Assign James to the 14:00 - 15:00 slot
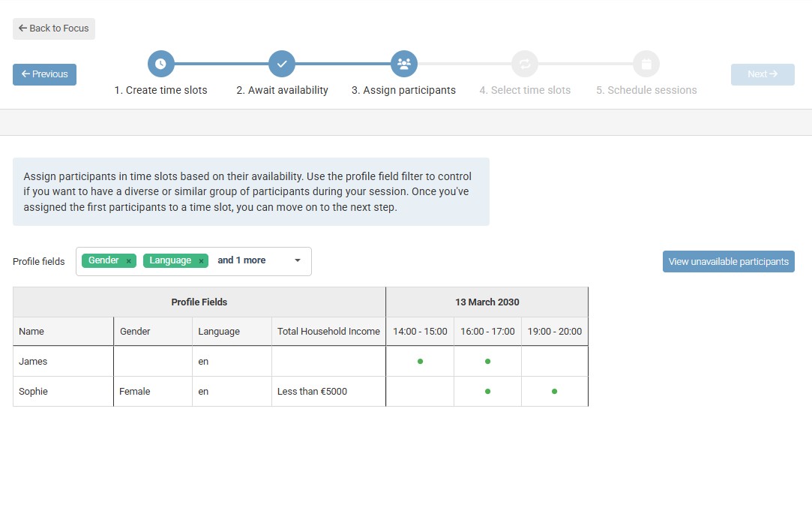 point(420,362)
